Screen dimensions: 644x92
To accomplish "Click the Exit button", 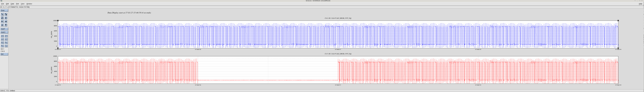I will point(4,54).
